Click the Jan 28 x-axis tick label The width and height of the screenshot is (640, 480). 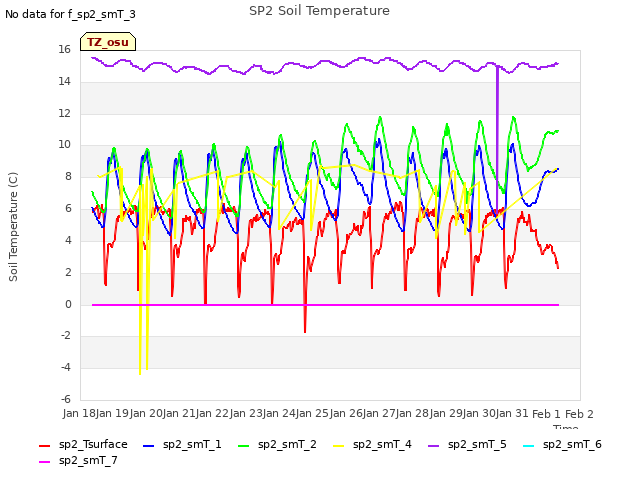click(412, 413)
